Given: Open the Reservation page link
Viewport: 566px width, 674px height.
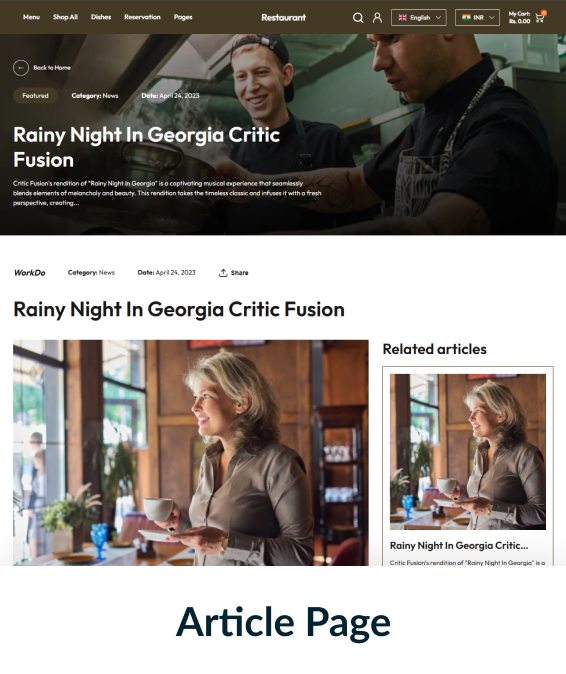Looking at the screenshot, I should 142,17.
